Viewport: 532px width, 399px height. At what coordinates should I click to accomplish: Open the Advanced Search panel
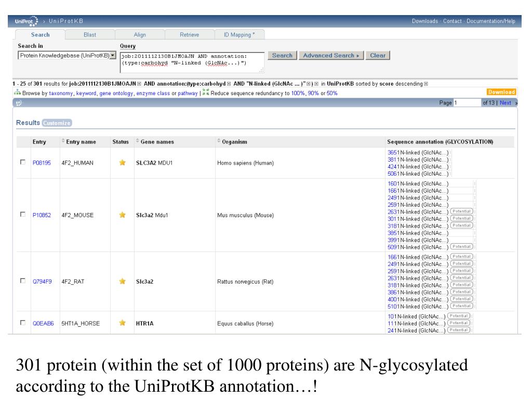pyautogui.click(x=331, y=55)
